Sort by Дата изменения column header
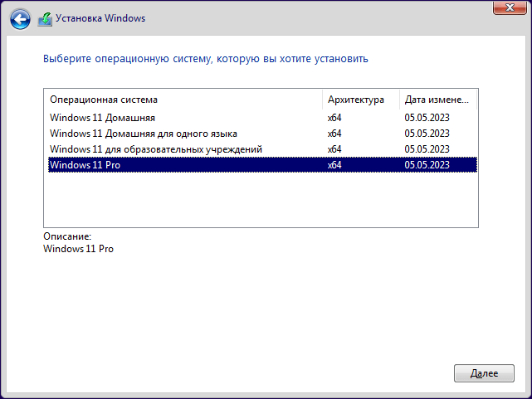Viewport: 532px width, 399px height. (437, 100)
